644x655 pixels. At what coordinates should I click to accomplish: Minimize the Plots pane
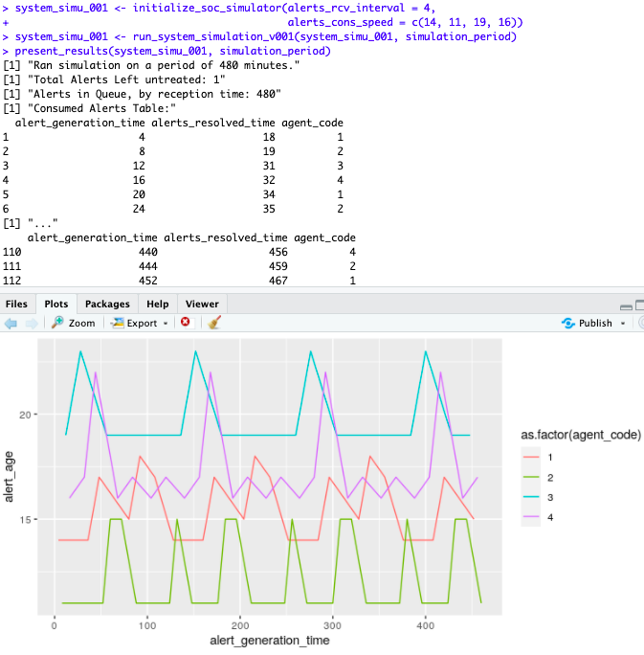[x=626, y=305]
